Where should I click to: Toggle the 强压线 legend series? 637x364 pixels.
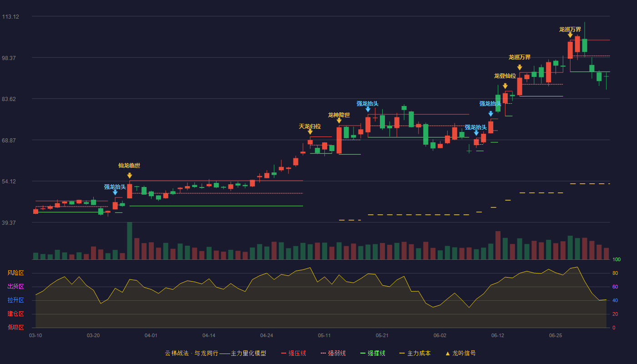(293, 353)
